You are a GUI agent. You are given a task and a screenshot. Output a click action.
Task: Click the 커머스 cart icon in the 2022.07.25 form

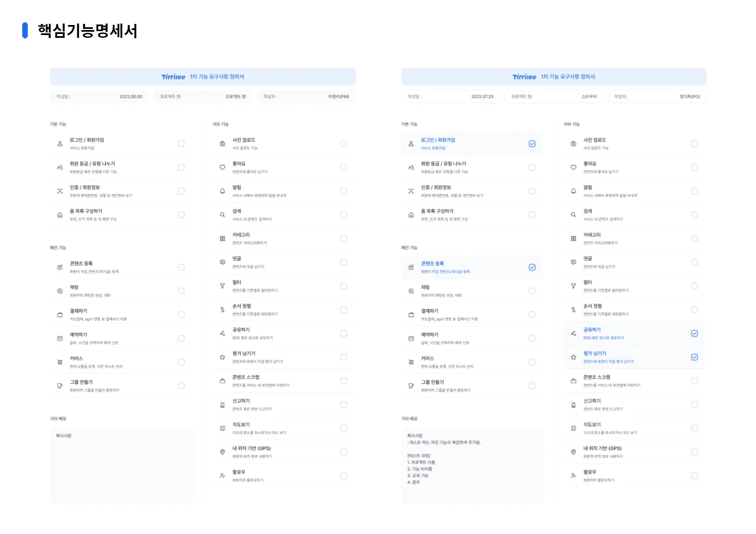click(x=411, y=362)
